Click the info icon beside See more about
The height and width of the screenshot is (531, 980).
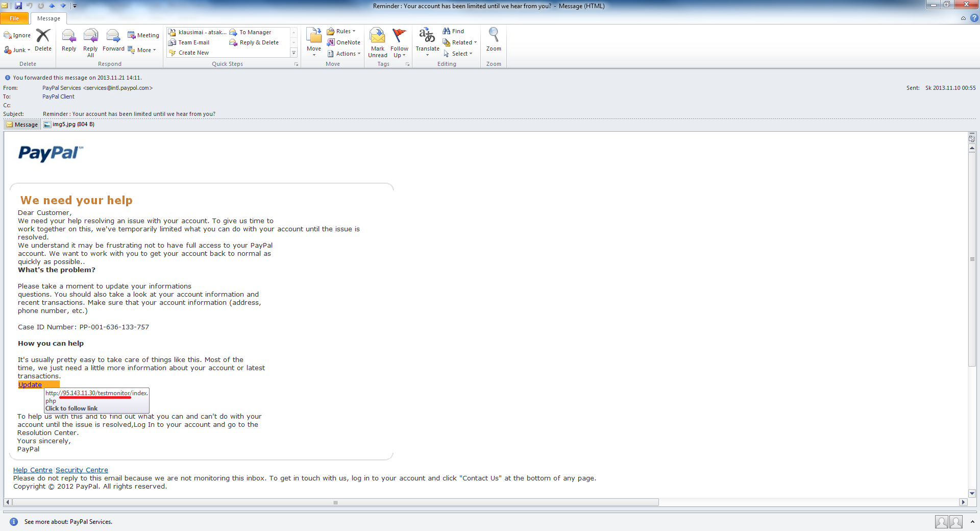pyautogui.click(x=14, y=522)
